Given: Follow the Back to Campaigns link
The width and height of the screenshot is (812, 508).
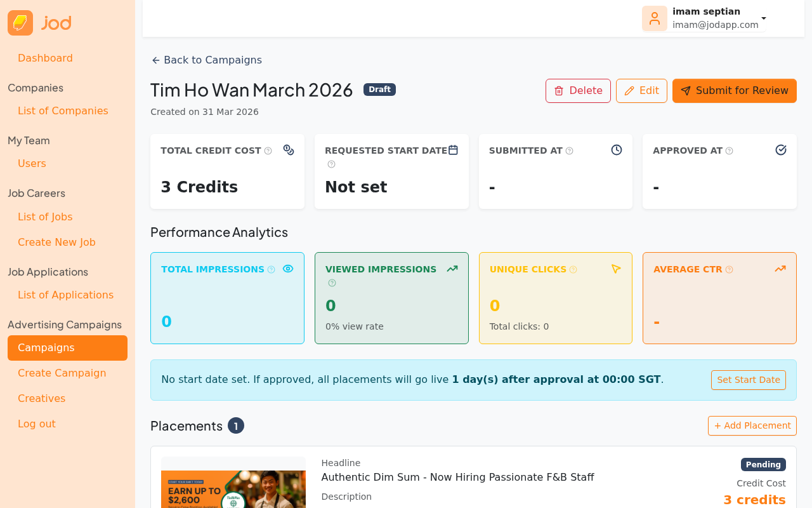Looking at the screenshot, I should [206, 60].
